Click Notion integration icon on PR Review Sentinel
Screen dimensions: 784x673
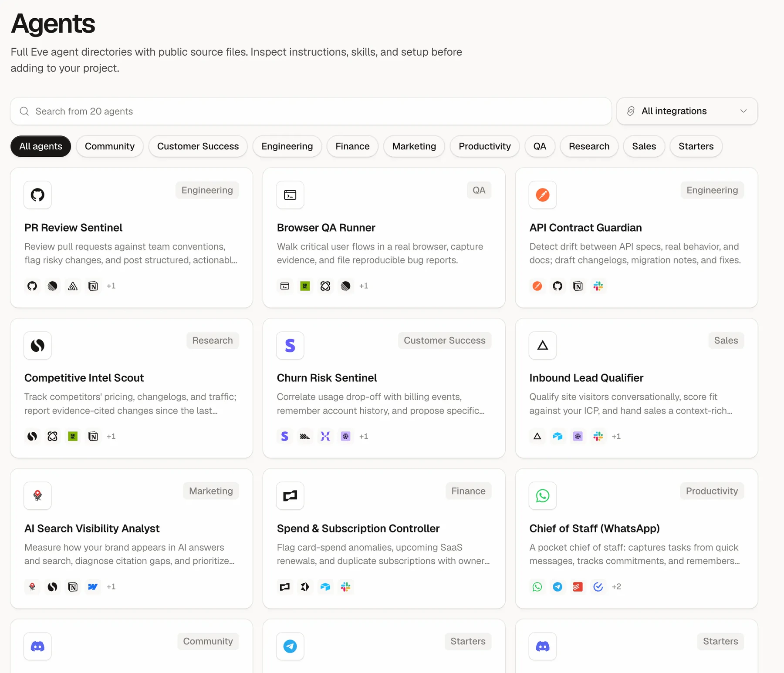pos(93,286)
